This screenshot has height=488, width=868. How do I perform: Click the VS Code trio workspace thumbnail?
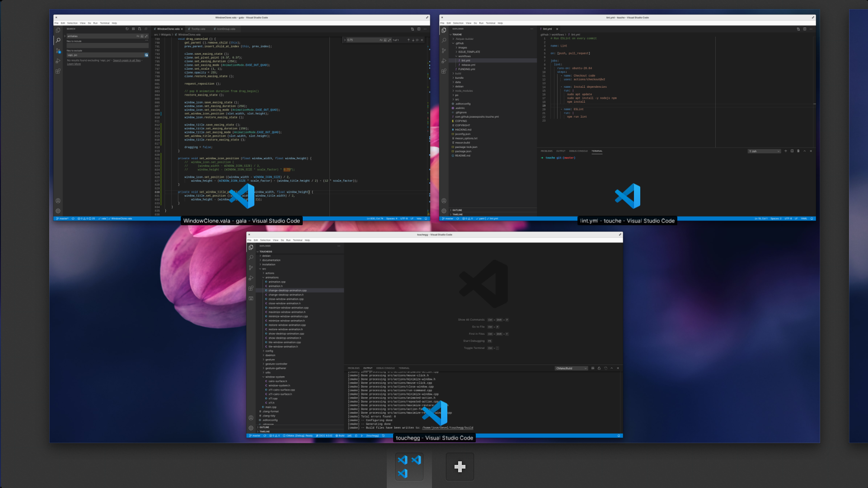409,467
